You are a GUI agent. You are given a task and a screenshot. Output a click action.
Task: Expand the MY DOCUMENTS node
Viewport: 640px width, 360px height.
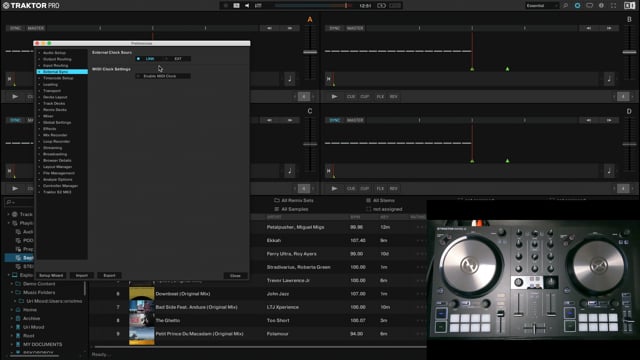[12, 344]
